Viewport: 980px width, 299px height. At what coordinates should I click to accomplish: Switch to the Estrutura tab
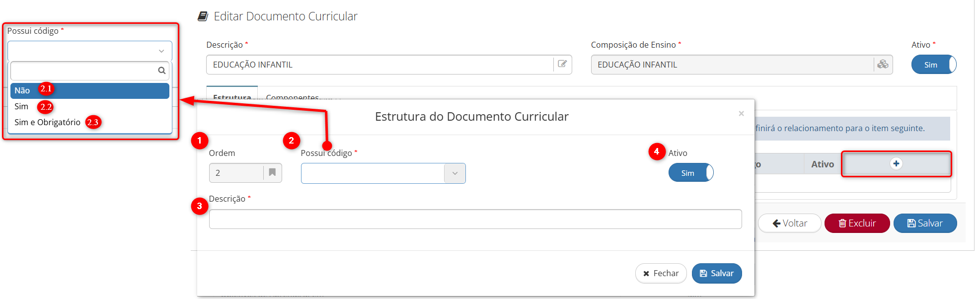tap(232, 96)
